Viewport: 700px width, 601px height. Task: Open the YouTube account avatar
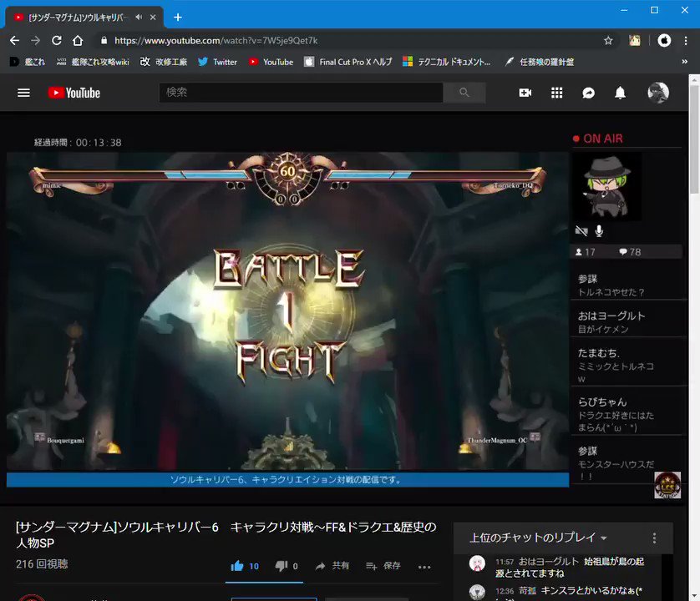658,93
